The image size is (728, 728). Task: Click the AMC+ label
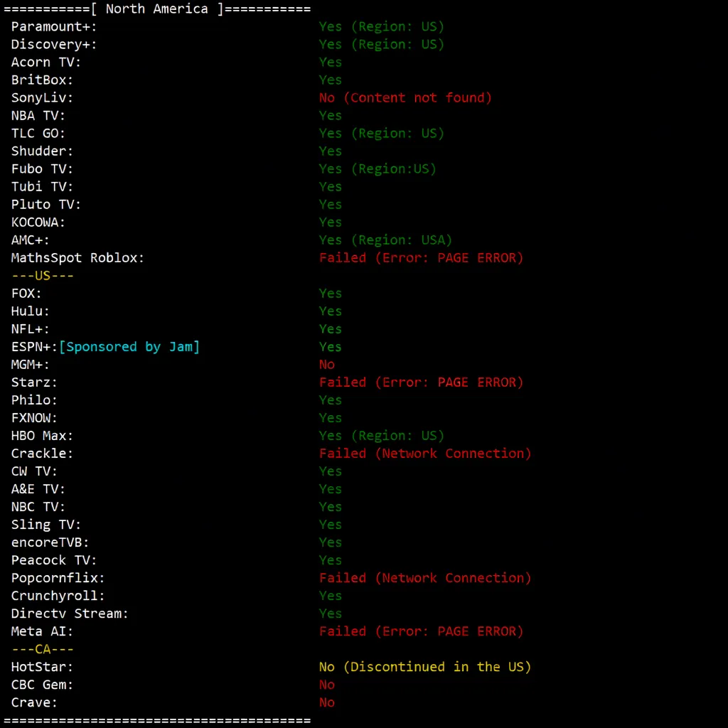click(x=30, y=240)
